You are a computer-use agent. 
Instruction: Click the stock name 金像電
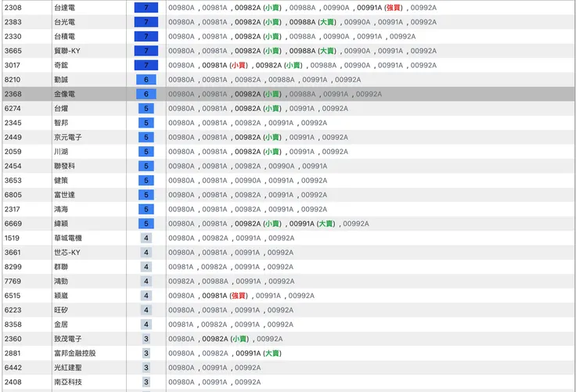point(65,94)
